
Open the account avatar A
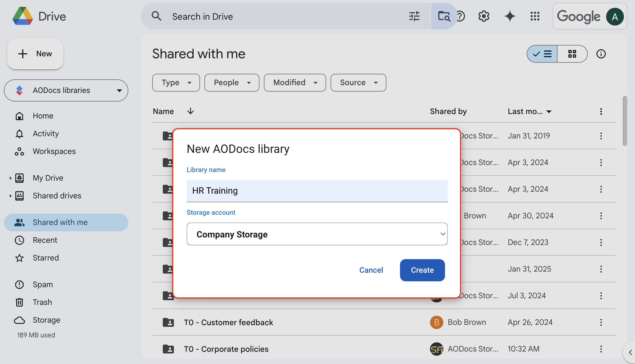tap(615, 17)
